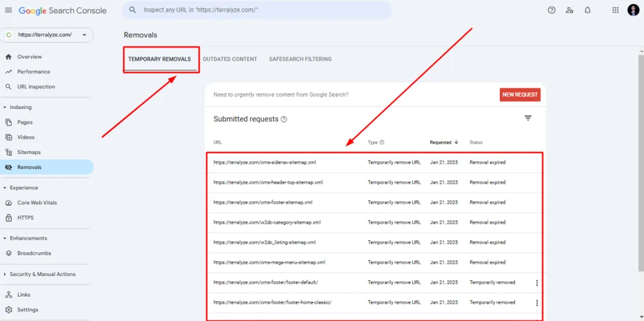Click the Videos icon in sidebar
Image resolution: width=644 pixels, height=321 pixels.
(8, 137)
